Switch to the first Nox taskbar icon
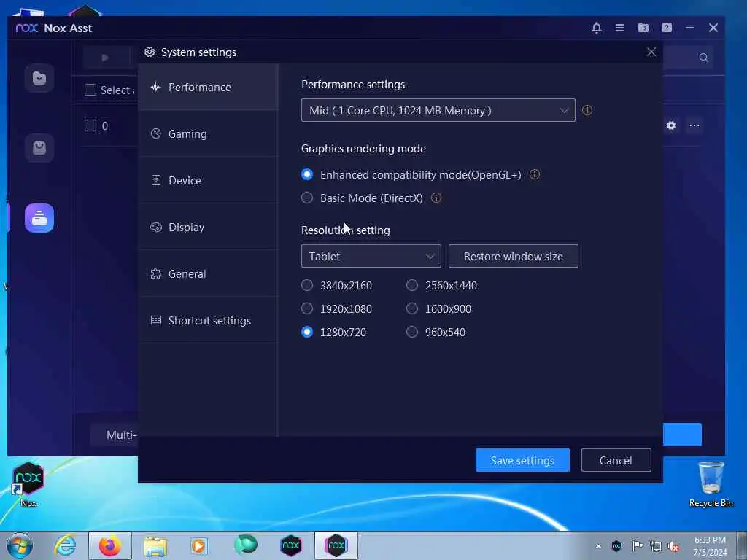This screenshot has width=747, height=560. pos(291,545)
